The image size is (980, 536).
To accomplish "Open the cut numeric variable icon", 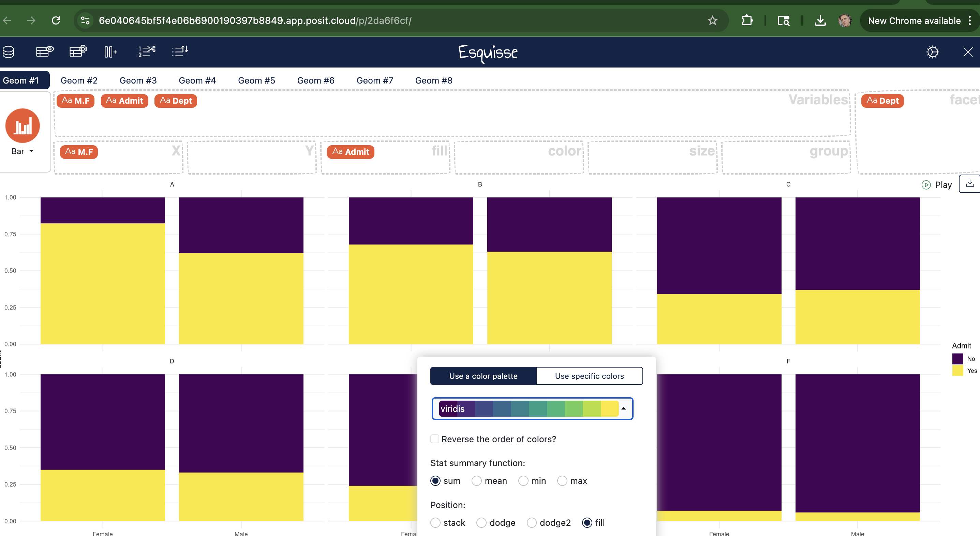I will coord(147,51).
